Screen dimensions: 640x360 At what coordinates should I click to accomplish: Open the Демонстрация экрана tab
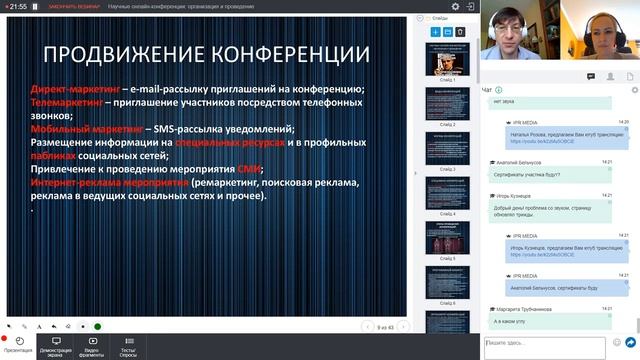(x=56, y=347)
